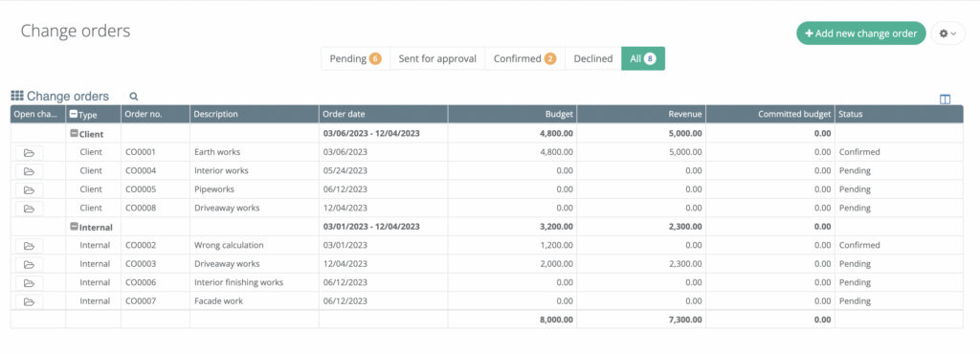Screen dimensions: 980x354
Task: Click the grid icon beside Change orders
Action: pos(17,96)
